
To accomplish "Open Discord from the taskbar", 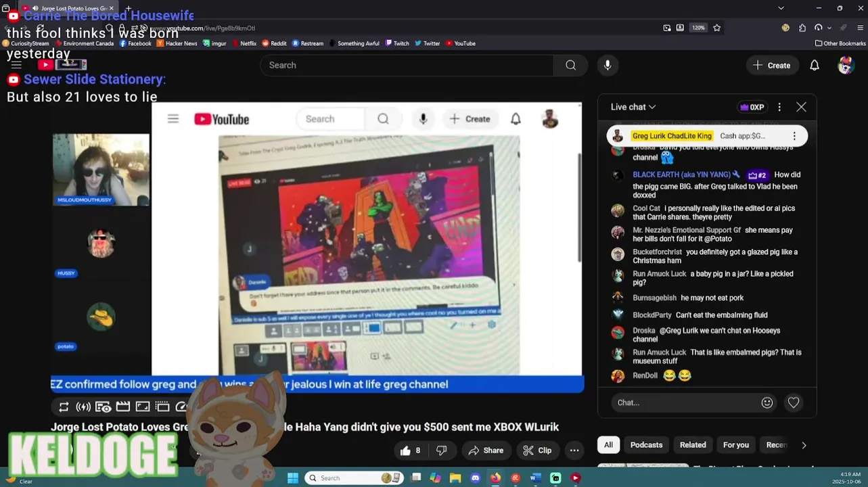I will (476, 478).
